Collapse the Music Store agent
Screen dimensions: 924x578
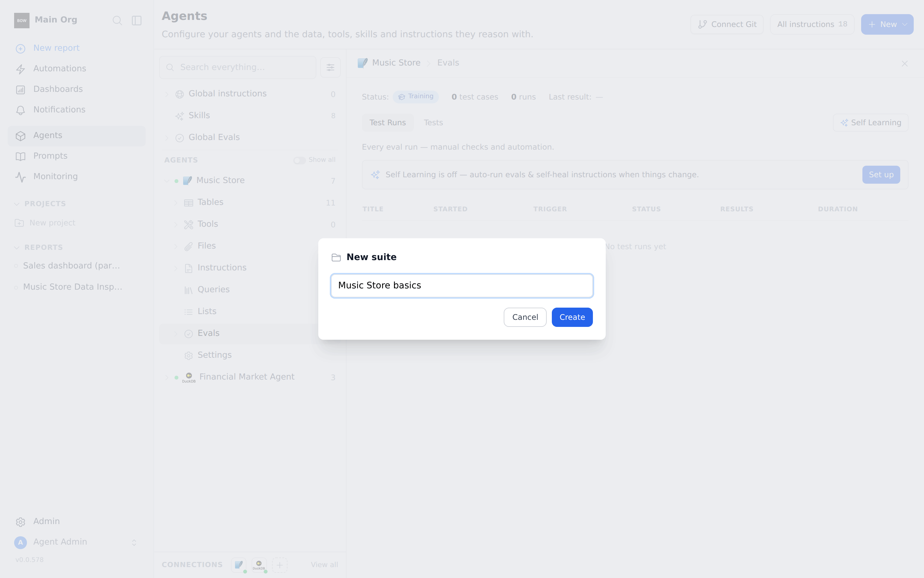167,181
